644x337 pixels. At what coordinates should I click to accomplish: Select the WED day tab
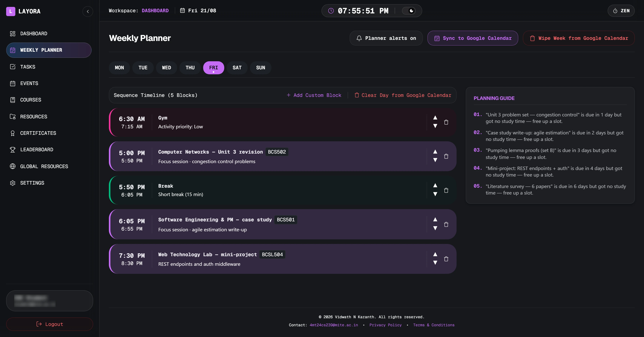coord(167,68)
